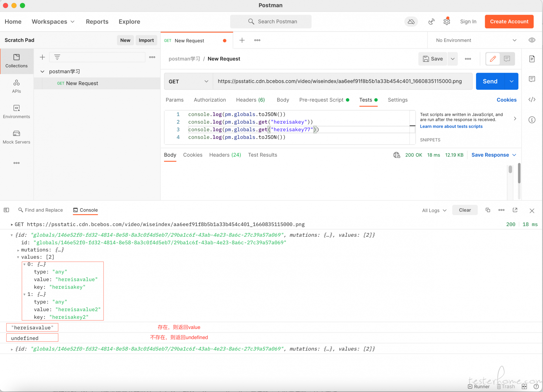Switch to the Headers (6) tab
Image resolution: width=543 pixels, height=392 pixels.
[250, 100]
